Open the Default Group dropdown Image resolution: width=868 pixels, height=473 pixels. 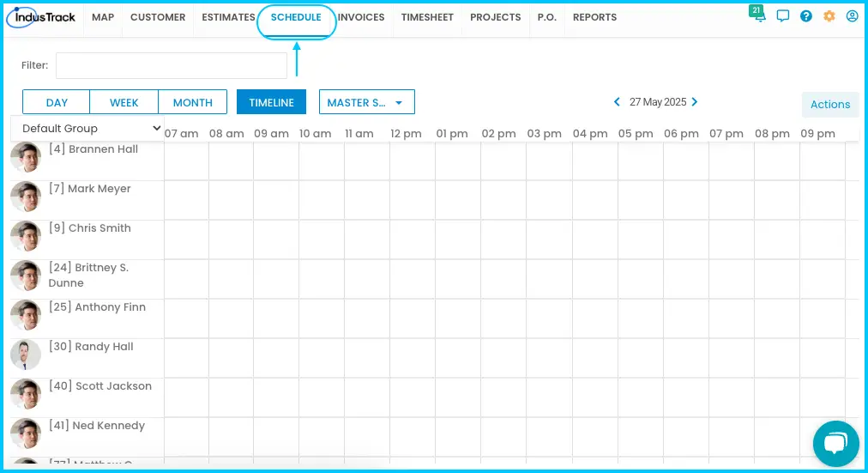[87, 129]
